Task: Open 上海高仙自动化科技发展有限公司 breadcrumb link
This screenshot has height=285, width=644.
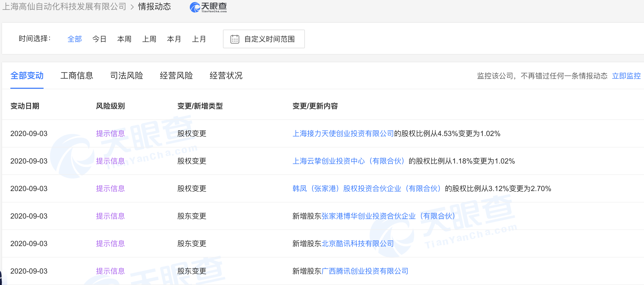Action: click(x=64, y=6)
